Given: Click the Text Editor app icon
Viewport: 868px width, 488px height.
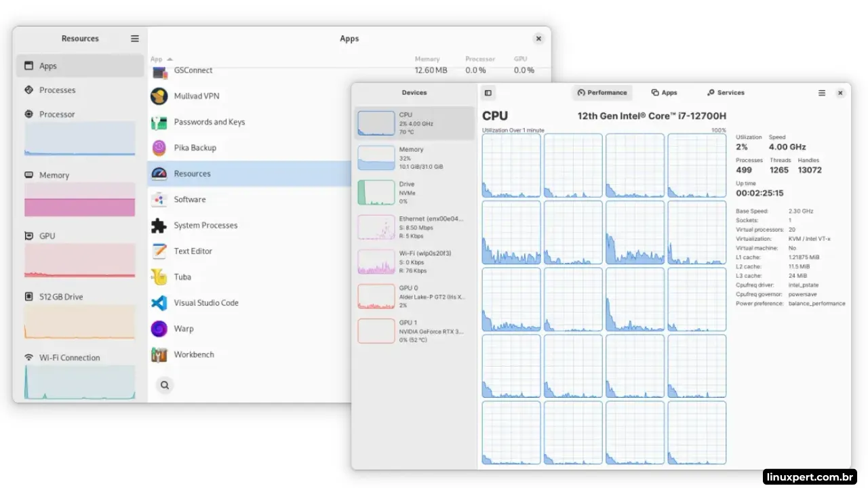Looking at the screenshot, I should [x=159, y=251].
